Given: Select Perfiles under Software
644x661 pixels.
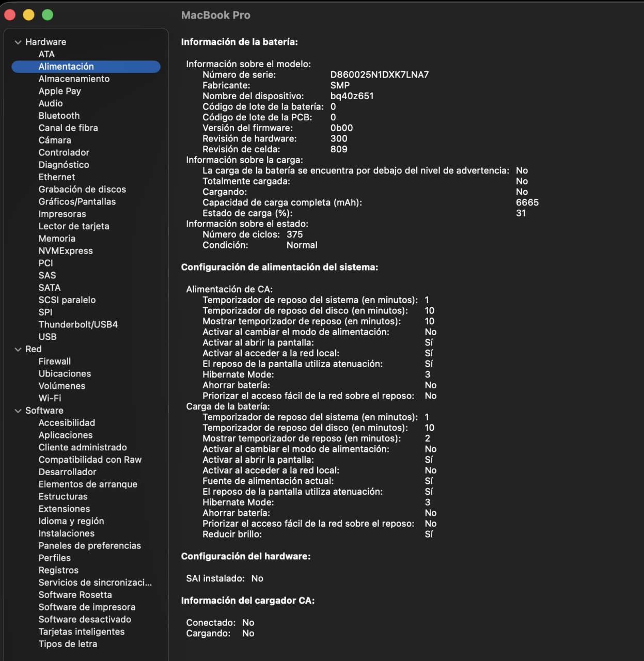Looking at the screenshot, I should [x=55, y=558].
